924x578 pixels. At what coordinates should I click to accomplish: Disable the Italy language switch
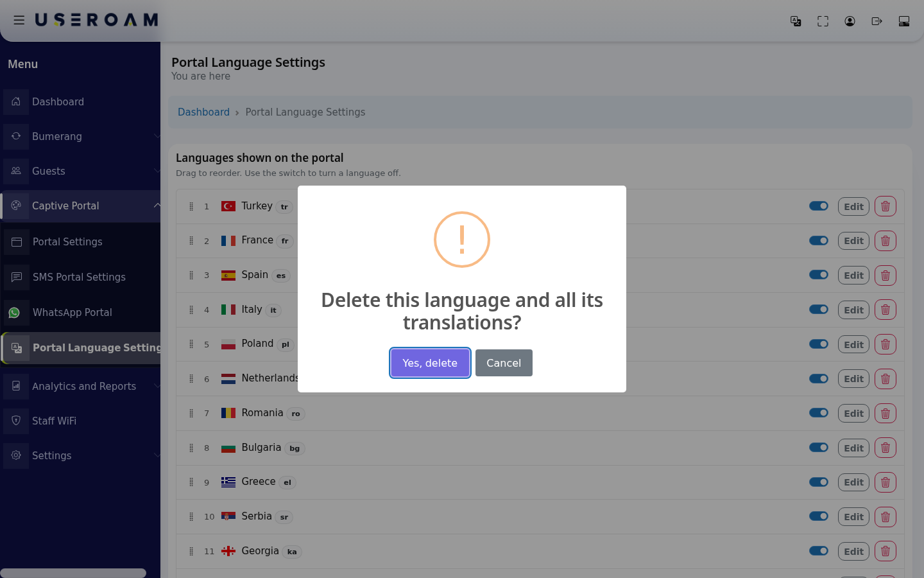tap(819, 310)
